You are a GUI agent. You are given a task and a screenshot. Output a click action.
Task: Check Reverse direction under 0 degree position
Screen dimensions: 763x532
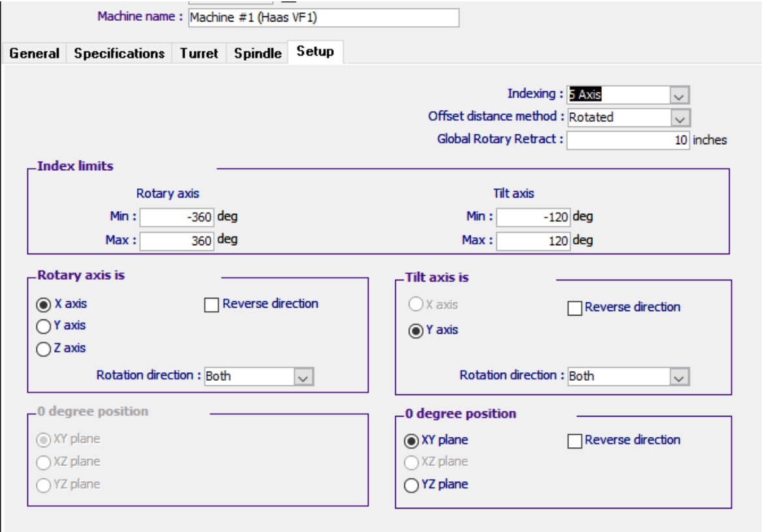click(575, 441)
